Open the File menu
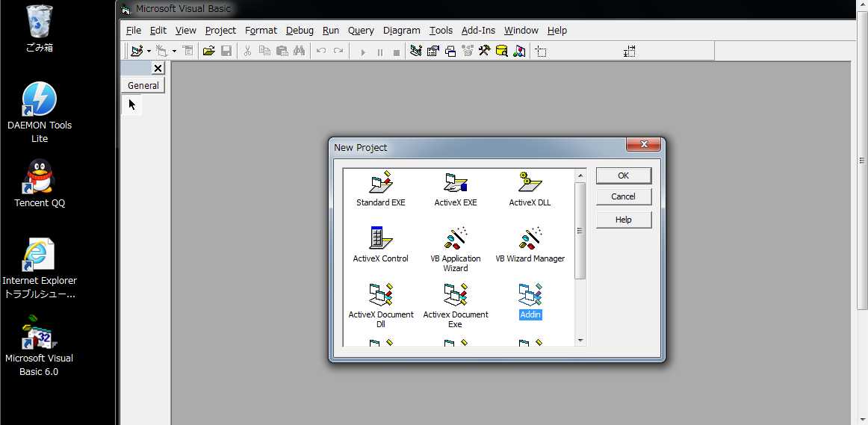 (x=134, y=31)
